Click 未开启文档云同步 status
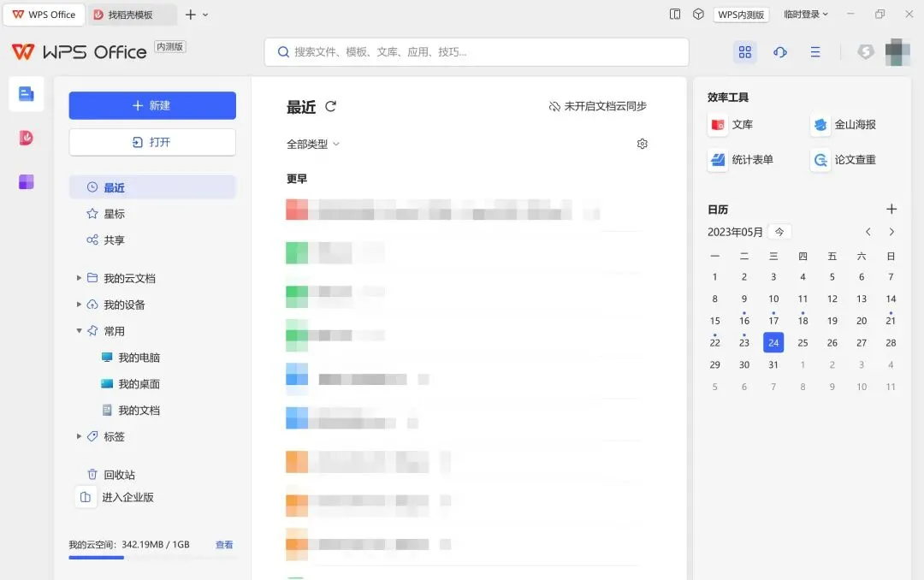The image size is (924, 580). point(597,106)
